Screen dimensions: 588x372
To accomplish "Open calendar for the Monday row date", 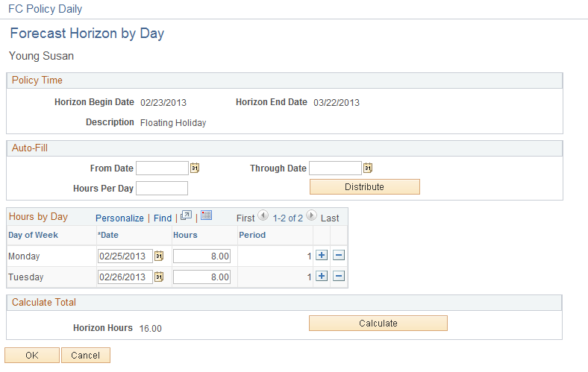I will click(159, 256).
